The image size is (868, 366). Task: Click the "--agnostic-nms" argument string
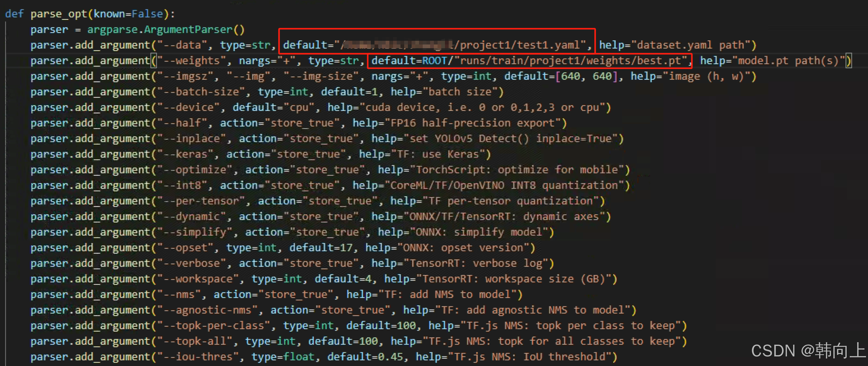coord(208,310)
